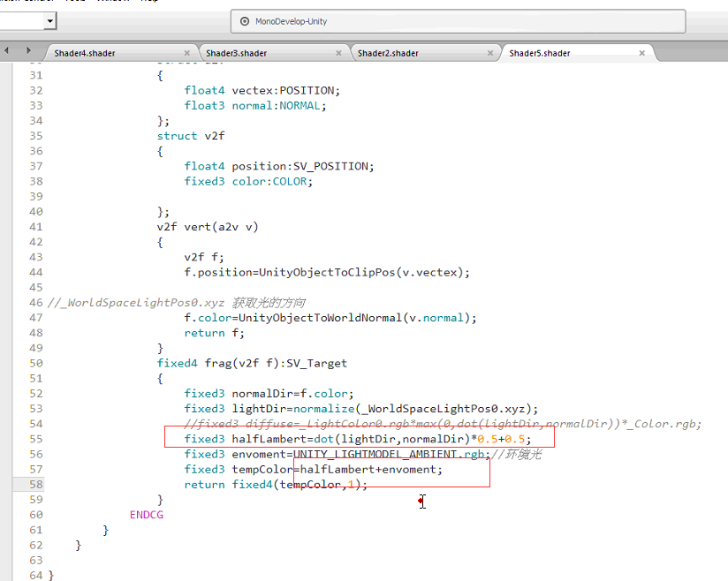This screenshot has width=728, height=581.
Task: Click the MonoDevelop-Unity status circle icon
Action: [x=245, y=21]
